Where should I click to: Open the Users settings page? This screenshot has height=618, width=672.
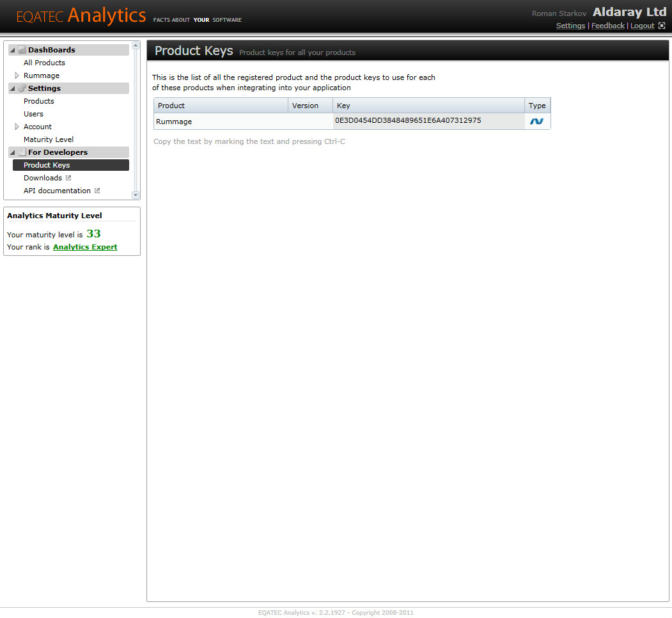click(33, 114)
